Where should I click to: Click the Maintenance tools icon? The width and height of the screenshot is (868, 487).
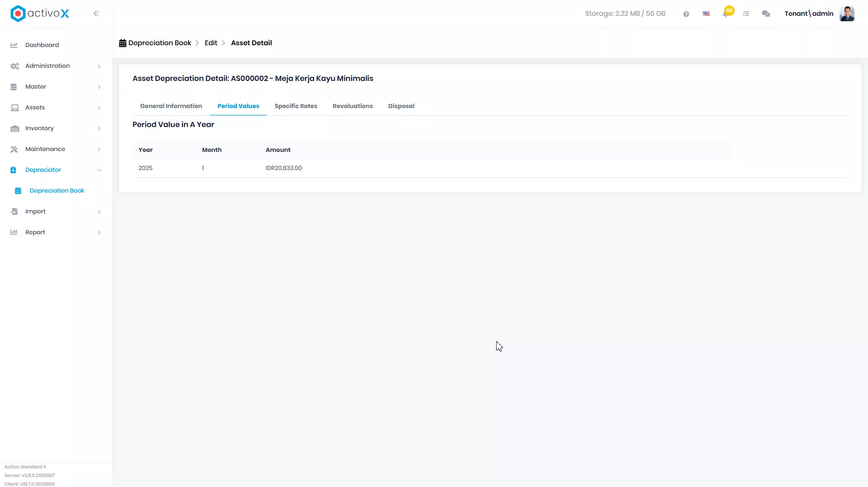click(14, 149)
